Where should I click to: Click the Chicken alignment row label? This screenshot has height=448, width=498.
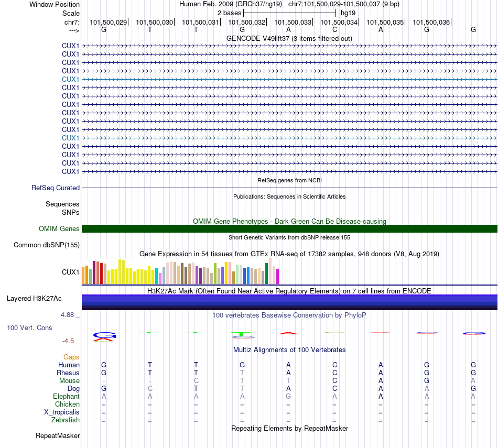[67, 404]
